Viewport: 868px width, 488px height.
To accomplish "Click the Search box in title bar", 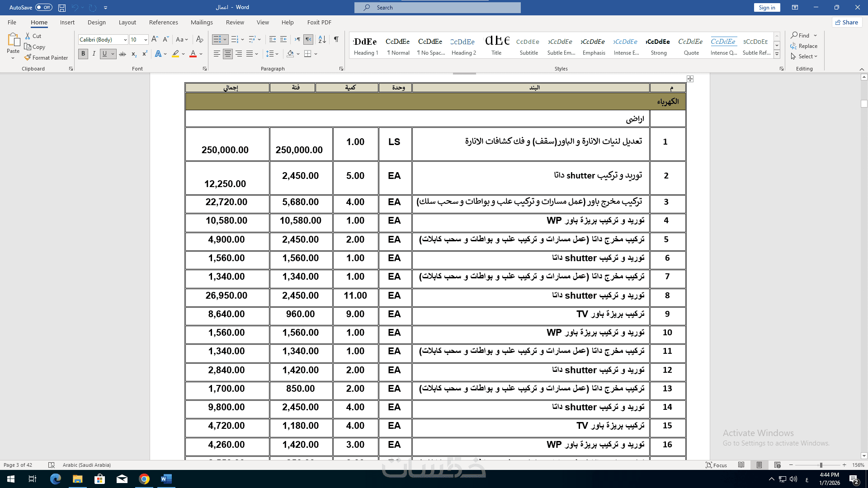I will click(x=438, y=8).
